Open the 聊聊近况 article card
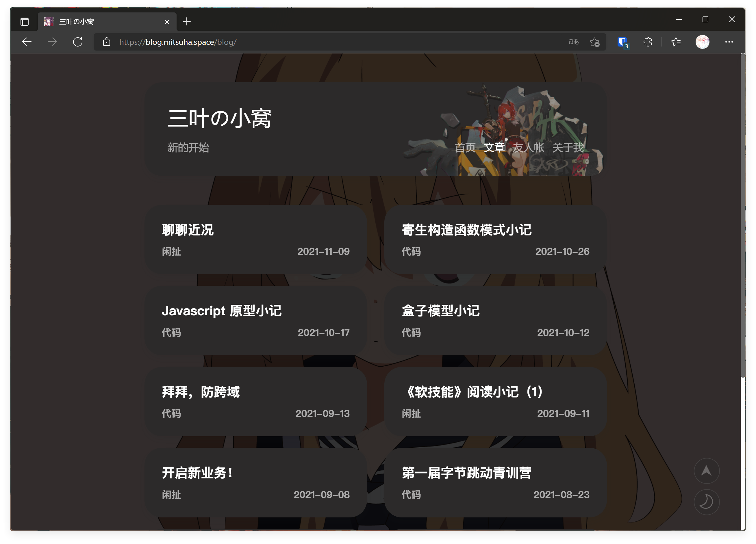This screenshot has width=756, height=544. [x=188, y=230]
